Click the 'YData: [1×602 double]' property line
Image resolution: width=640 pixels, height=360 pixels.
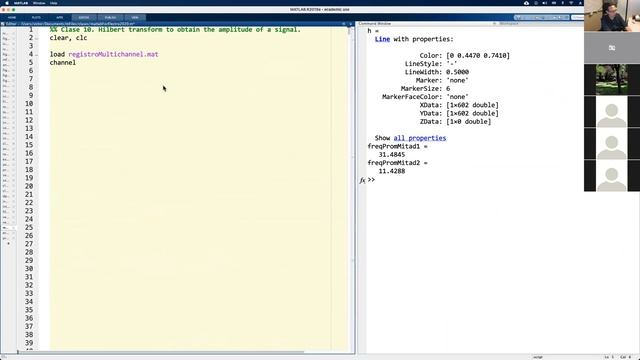click(x=459, y=113)
